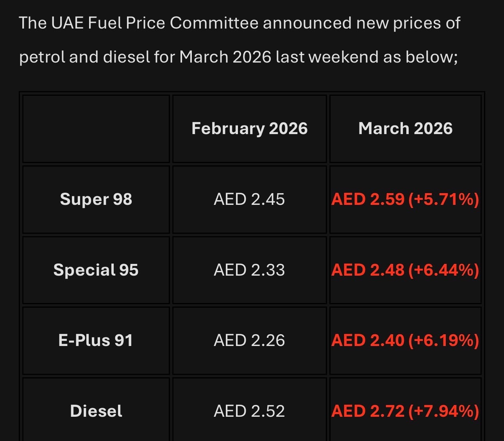Image resolution: width=504 pixels, height=441 pixels.
Task: Select the March 2026 column header
Action: pyautogui.click(x=405, y=129)
